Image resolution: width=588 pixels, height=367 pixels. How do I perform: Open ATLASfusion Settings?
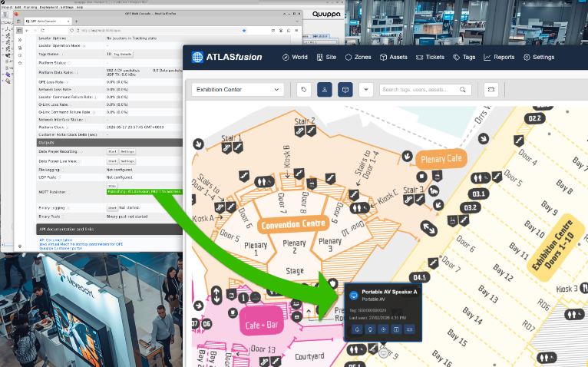click(x=539, y=57)
